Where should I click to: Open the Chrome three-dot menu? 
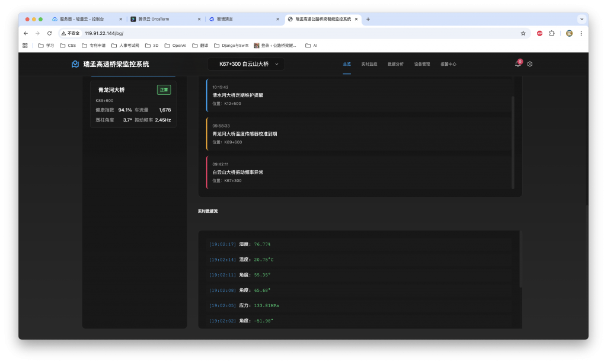pyautogui.click(x=581, y=33)
